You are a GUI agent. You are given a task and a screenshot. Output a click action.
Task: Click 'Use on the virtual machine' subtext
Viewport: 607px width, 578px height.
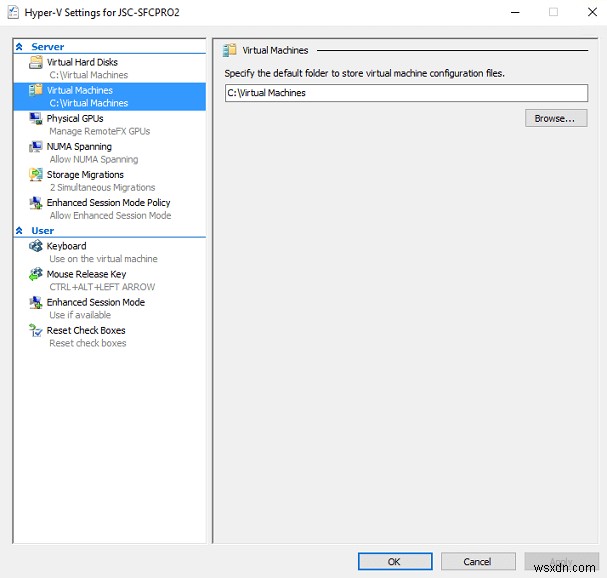(103, 259)
